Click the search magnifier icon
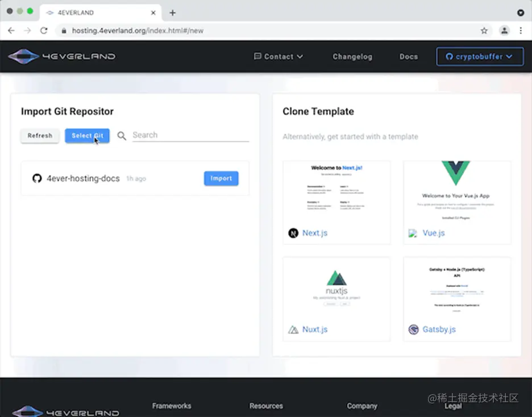Viewport: 532px width, 417px height. pyautogui.click(x=122, y=136)
